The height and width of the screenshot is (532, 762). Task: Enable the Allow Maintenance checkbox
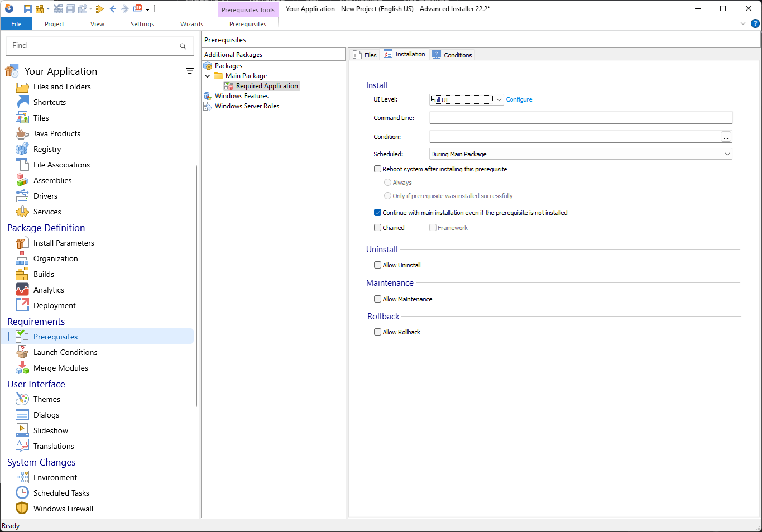378,299
